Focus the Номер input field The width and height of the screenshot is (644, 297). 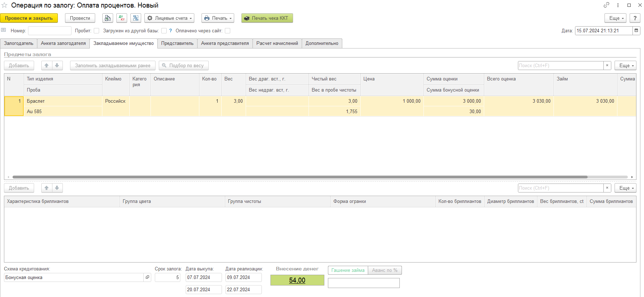coord(50,31)
